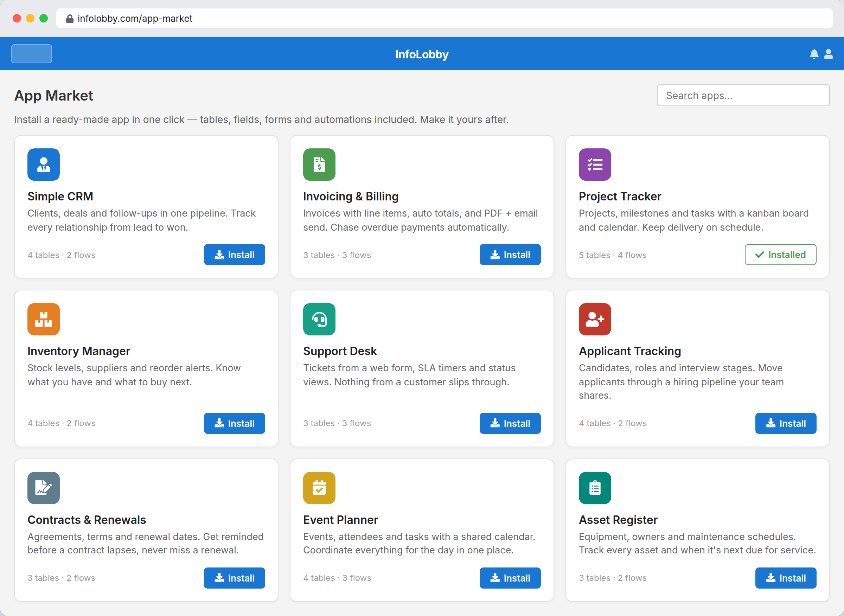Click the Contracts & Renewals app icon
This screenshot has height=616, width=844.
point(44,488)
